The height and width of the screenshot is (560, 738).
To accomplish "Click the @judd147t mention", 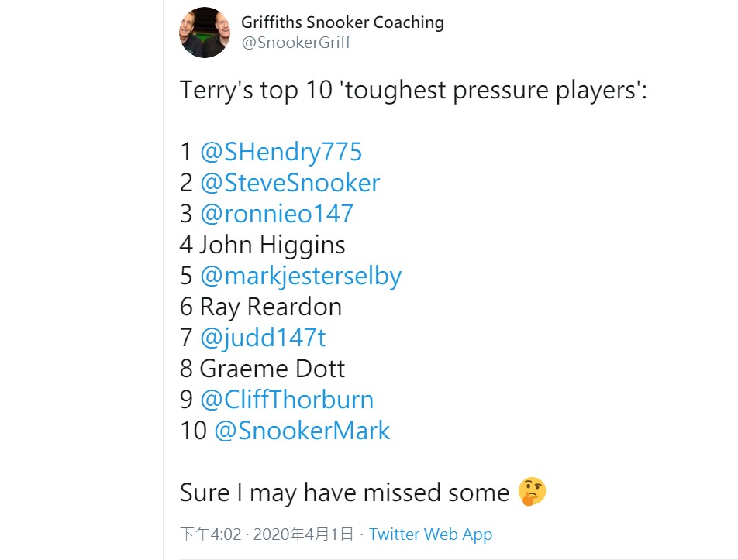I will click(263, 338).
